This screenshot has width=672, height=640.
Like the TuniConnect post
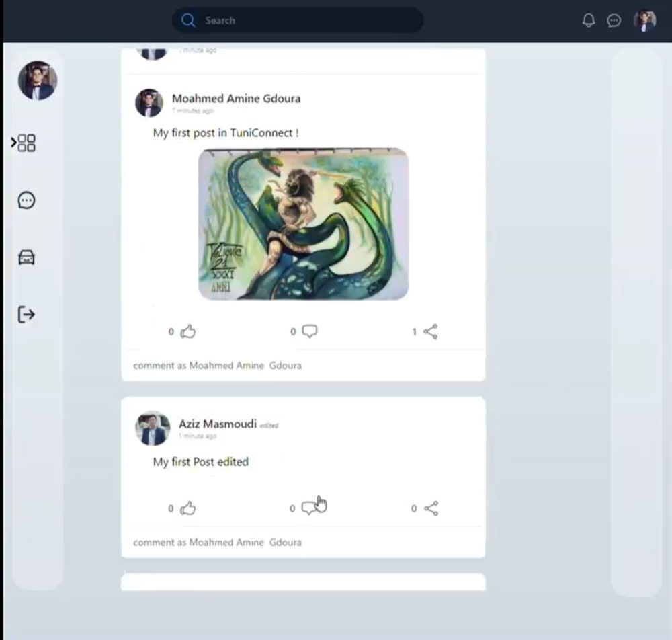tap(187, 331)
